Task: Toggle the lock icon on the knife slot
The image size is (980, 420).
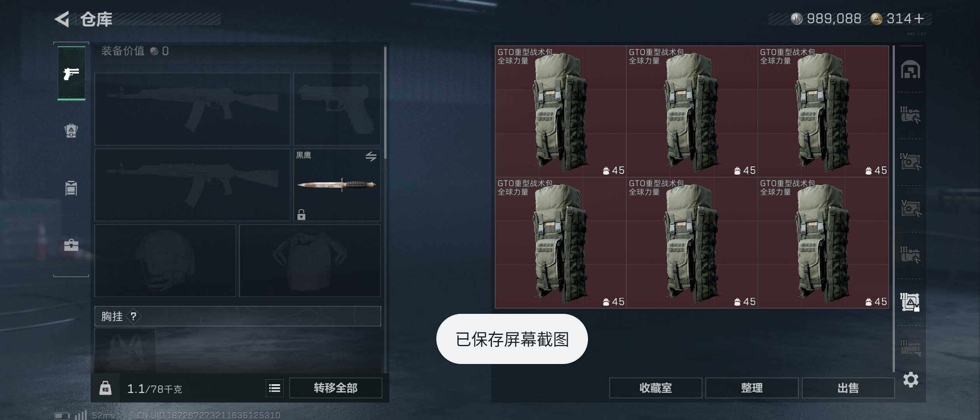Action: tap(301, 215)
